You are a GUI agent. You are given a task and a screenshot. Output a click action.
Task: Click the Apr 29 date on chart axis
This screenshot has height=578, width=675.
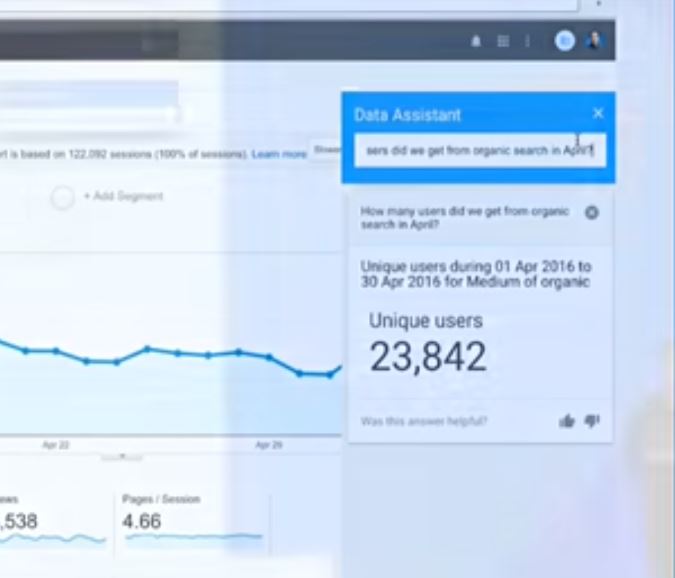point(268,444)
